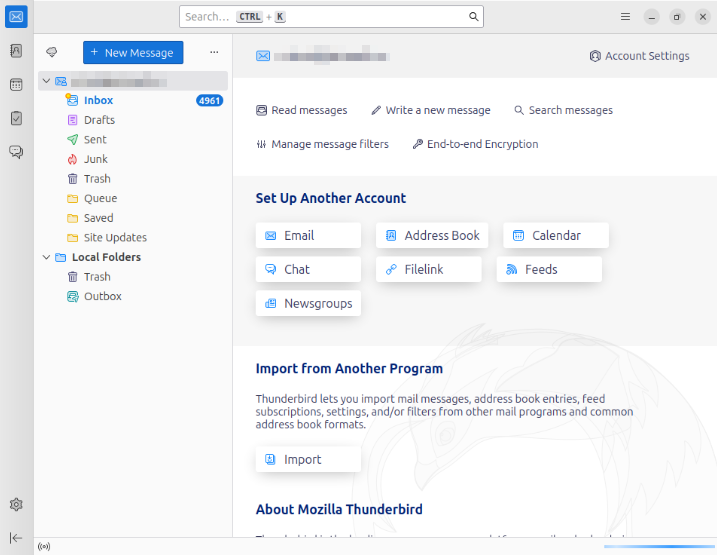Click the Set Up Another Account heading
Viewport: 717px width, 555px height.
[x=331, y=198]
